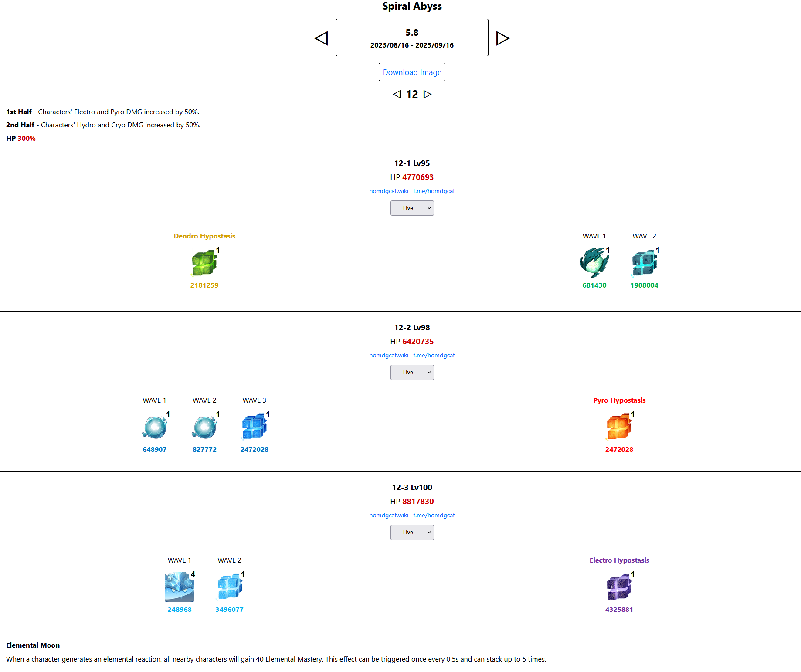The width and height of the screenshot is (801, 672).
Task: Open the Live dropdown under 12-1 Lv95
Action: click(412, 208)
